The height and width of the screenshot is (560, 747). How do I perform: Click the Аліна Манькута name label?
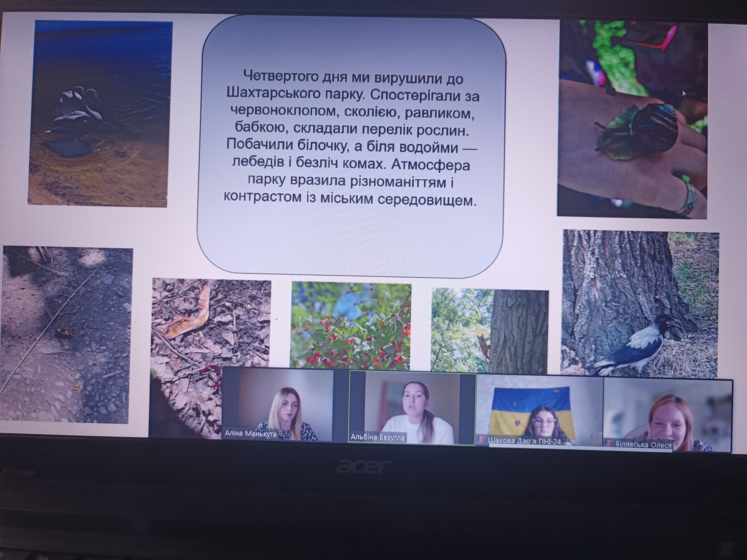(x=251, y=434)
